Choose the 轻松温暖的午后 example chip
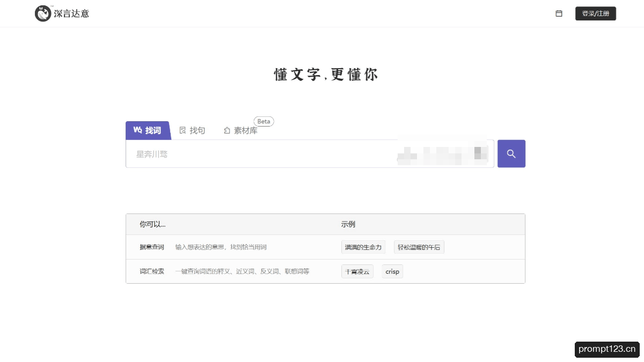This screenshot has width=644, height=362. (419, 247)
